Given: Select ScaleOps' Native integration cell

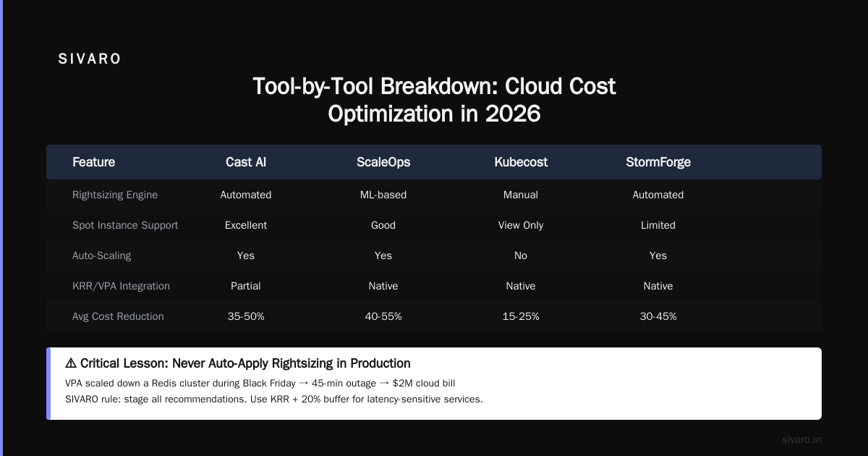Looking at the screenshot, I should 383,286.
